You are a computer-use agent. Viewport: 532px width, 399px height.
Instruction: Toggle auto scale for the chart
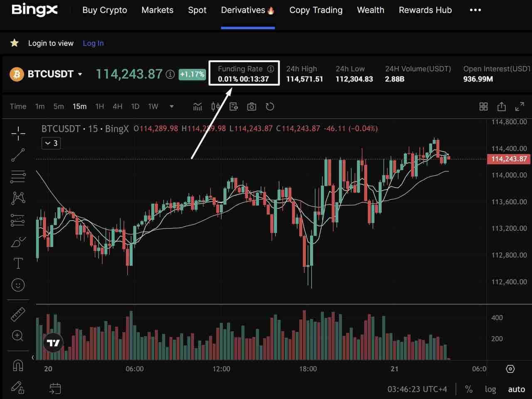click(516, 389)
